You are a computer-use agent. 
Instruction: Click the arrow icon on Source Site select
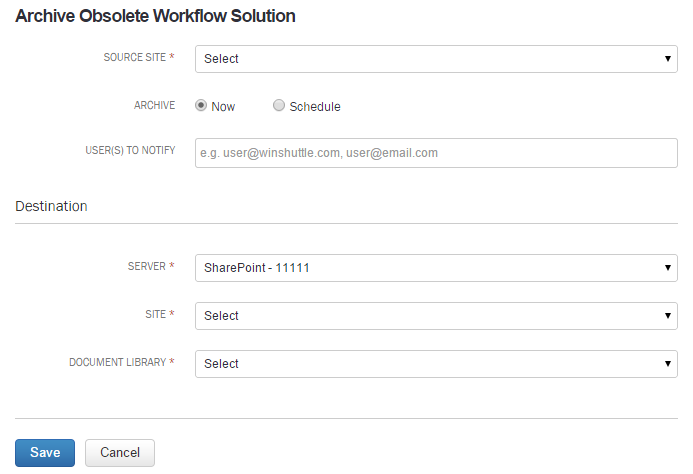[x=667, y=59]
